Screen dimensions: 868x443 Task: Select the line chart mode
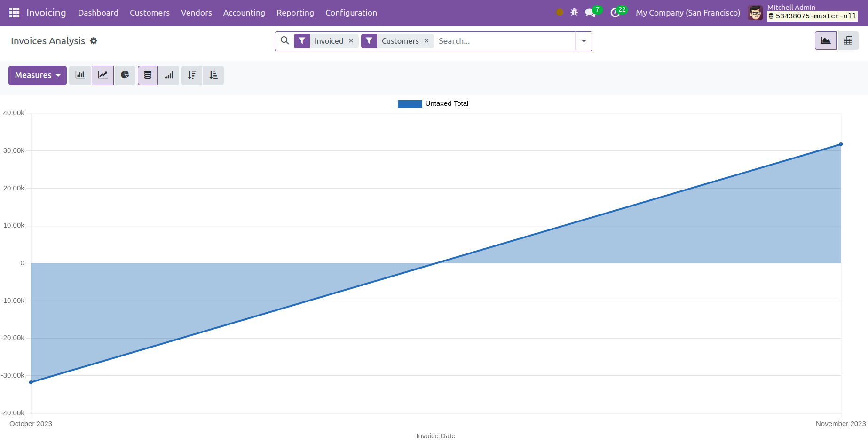click(x=103, y=75)
